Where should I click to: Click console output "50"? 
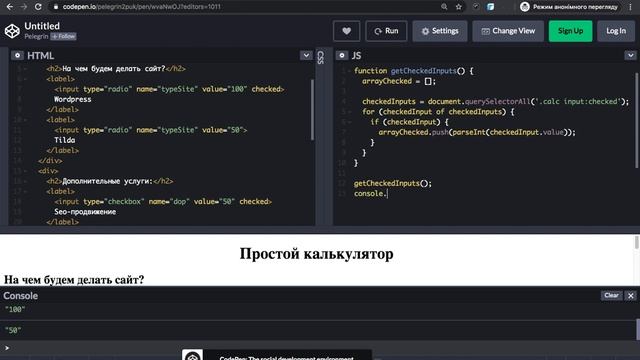[x=13, y=330]
